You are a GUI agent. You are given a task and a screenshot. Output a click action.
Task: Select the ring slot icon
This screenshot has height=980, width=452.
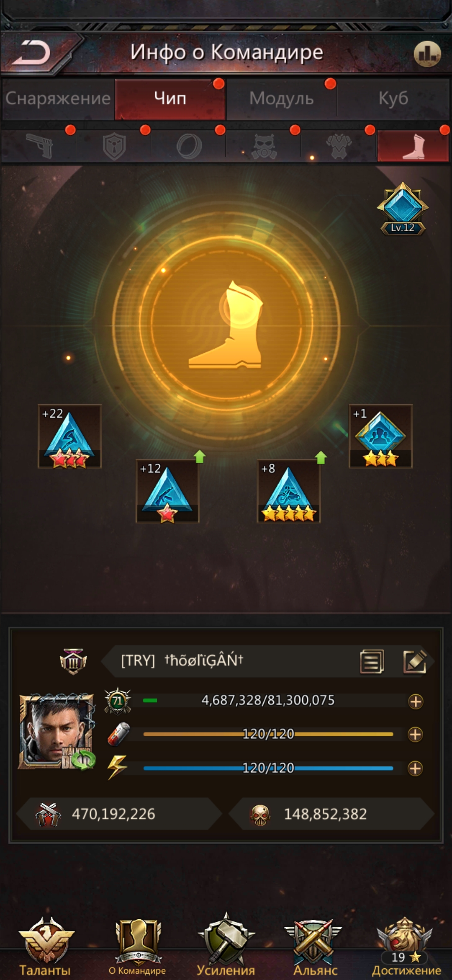(189, 146)
